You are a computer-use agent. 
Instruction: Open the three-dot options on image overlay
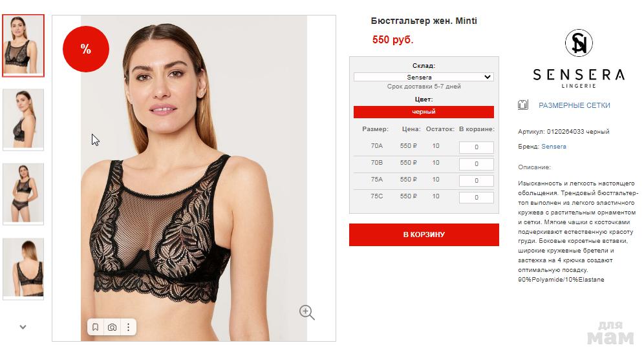pos(129,327)
